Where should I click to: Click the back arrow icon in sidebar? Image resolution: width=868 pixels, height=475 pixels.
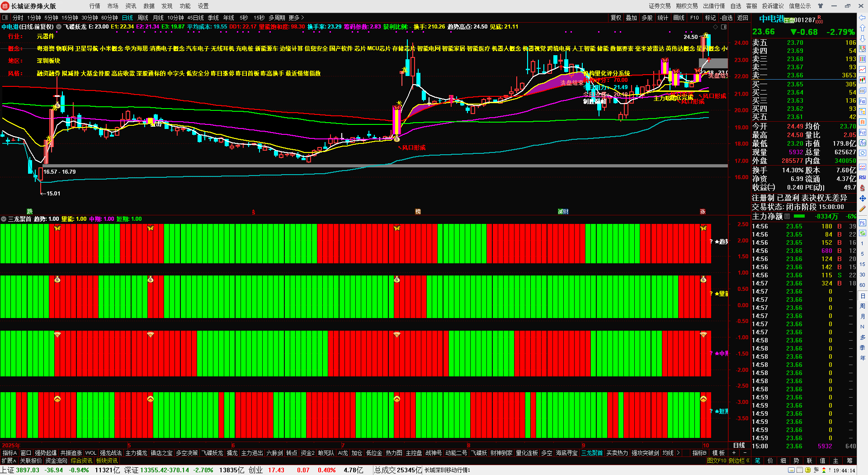click(863, 18)
